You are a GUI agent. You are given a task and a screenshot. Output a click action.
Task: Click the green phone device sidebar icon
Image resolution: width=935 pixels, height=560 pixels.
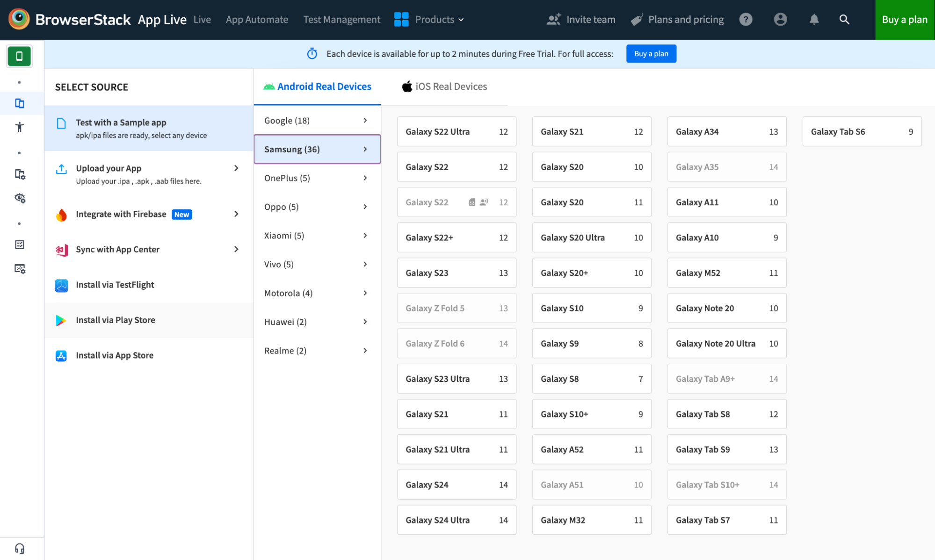click(x=19, y=56)
